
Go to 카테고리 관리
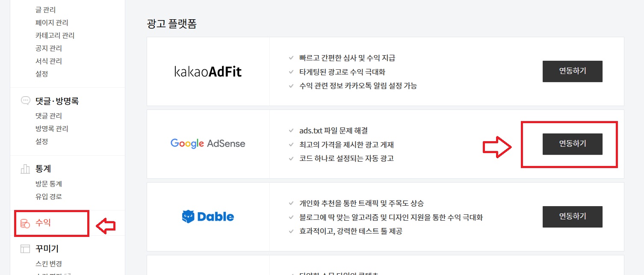(55, 35)
